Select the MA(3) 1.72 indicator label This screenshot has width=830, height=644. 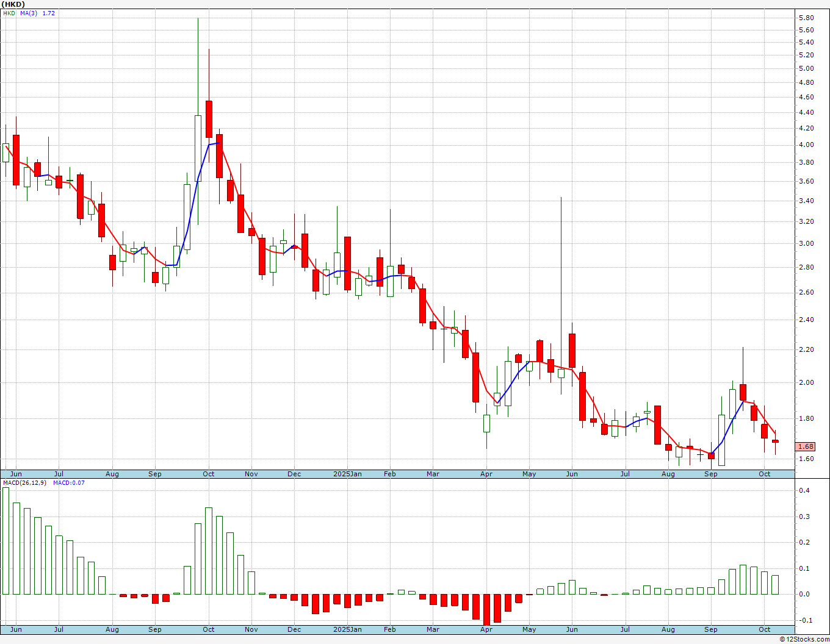click(37, 13)
